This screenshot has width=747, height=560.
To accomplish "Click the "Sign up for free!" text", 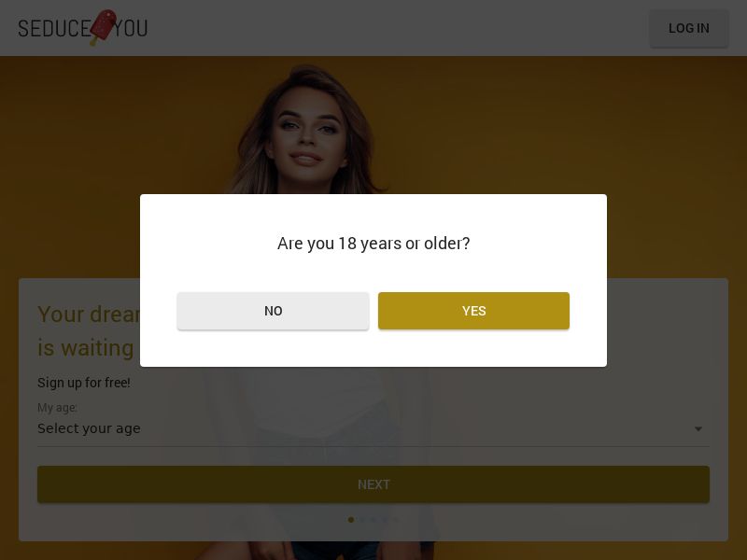I will (x=84, y=383).
